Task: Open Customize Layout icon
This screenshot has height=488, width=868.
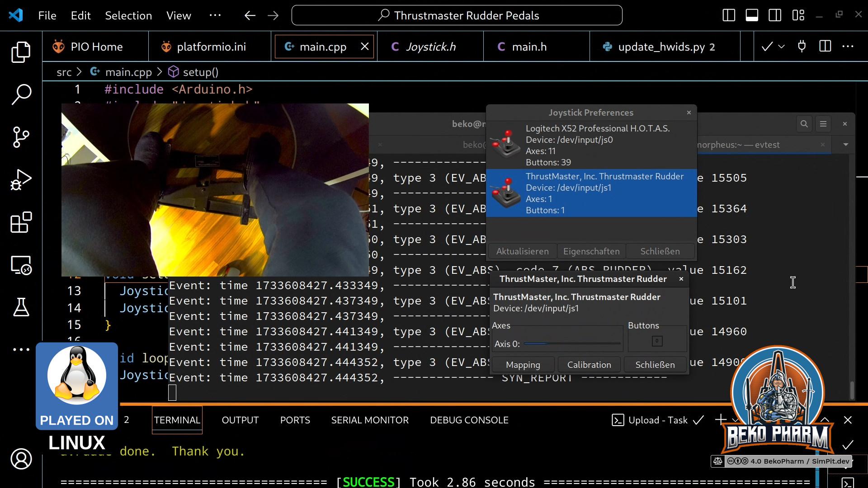Action: pos(798,15)
